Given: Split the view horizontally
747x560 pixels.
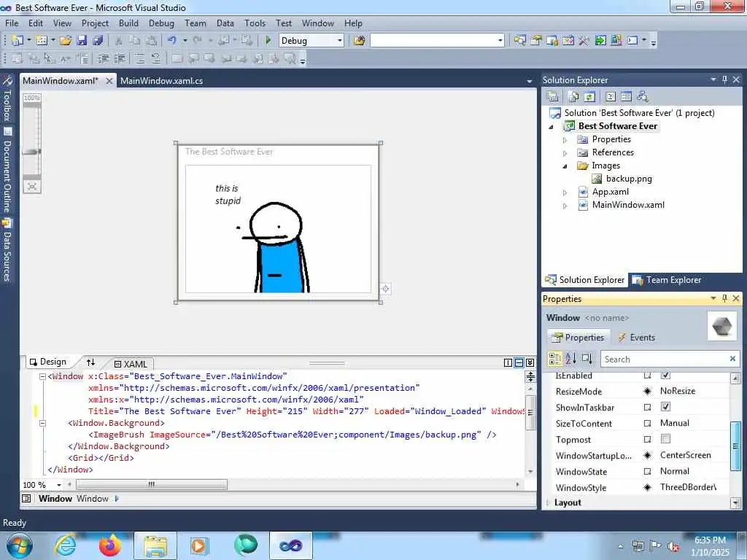Looking at the screenshot, I should pyautogui.click(x=519, y=363).
